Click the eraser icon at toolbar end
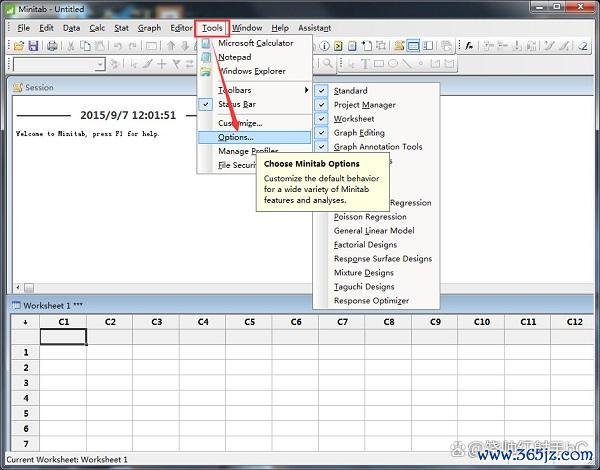600x470 pixels. (x=583, y=46)
